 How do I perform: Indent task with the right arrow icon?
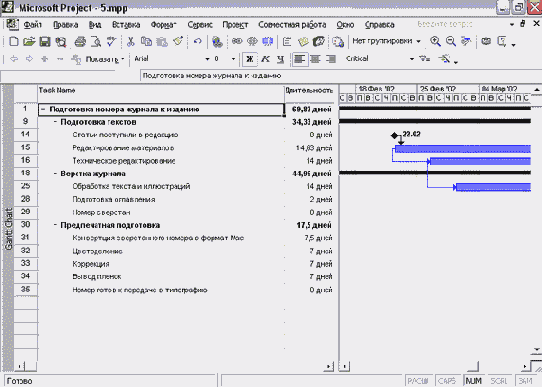tap(29, 59)
